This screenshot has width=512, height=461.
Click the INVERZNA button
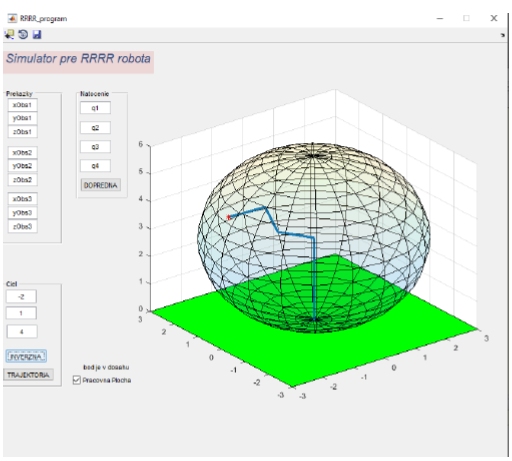click(x=26, y=357)
